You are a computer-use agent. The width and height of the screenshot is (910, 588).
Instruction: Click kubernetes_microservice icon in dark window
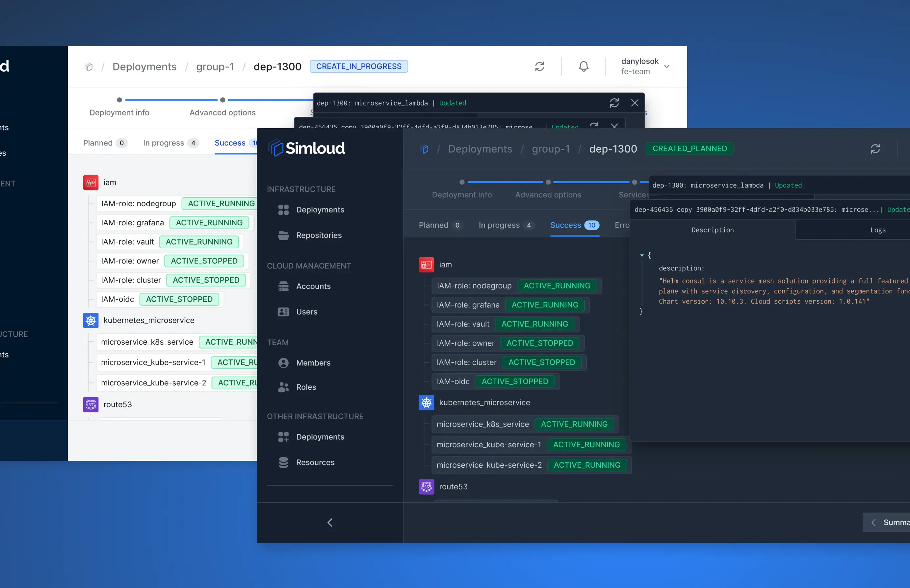[426, 403]
